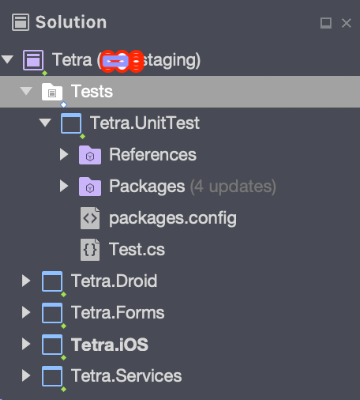
Task: Expand the Tetra.Forms project
Action: (x=26, y=312)
